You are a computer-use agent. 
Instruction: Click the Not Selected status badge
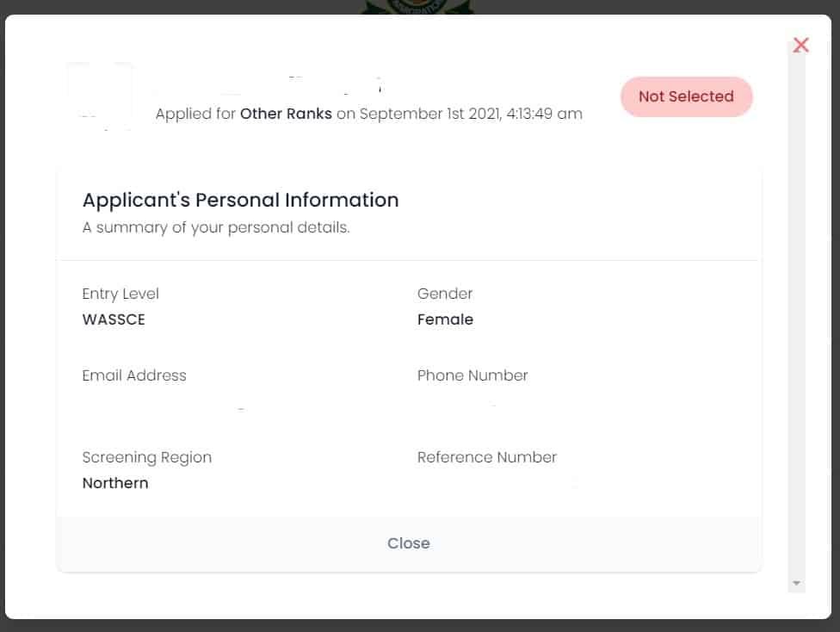686,96
